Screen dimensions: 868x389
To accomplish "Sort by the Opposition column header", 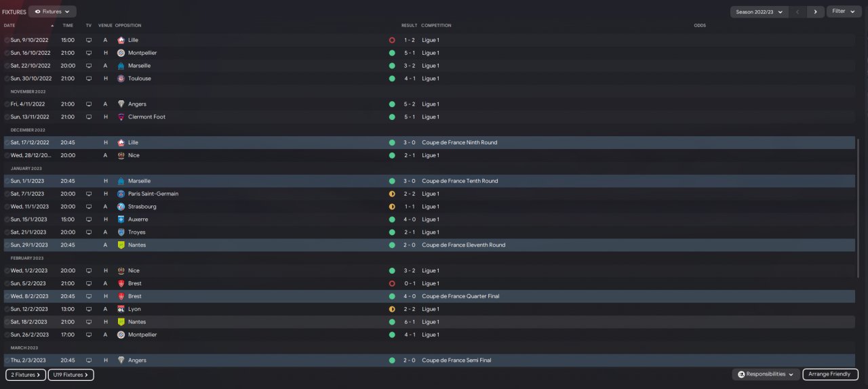I will pyautogui.click(x=128, y=26).
